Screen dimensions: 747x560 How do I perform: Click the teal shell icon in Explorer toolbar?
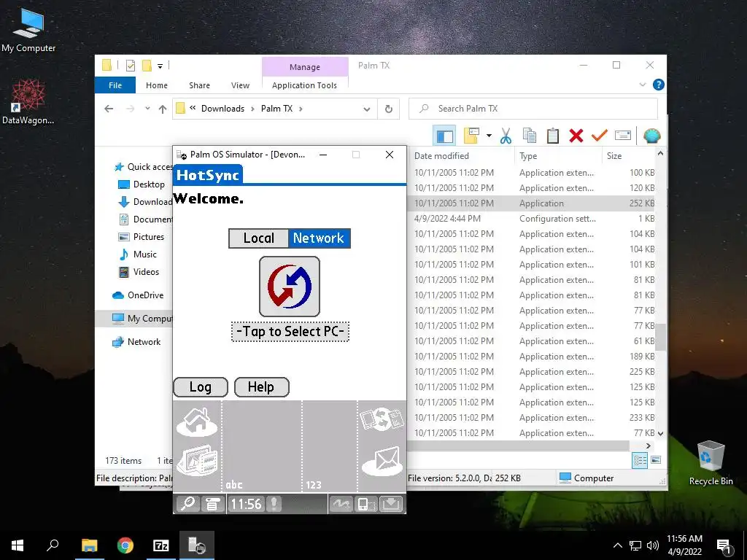(x=651, y=136)
